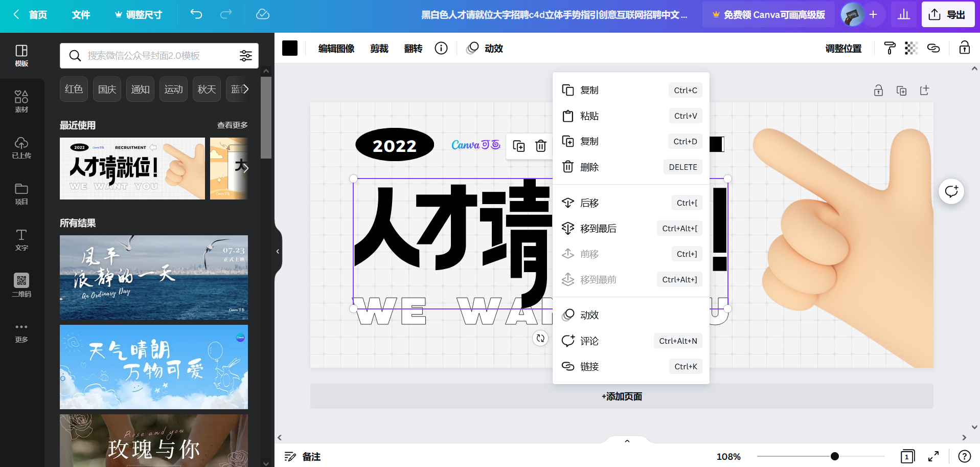Select 复制 Ctrl+D duplicate in context menu
This screenshot has height=467, width=980.
point(631,141)
